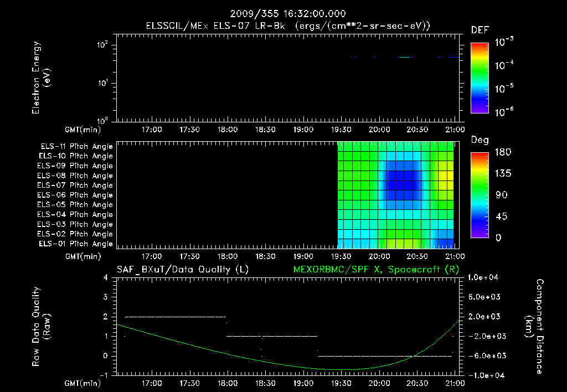Select the ELS-11 Pitch Angle row label
Screen dimensions: 567x392
click(x=76, y=147)
